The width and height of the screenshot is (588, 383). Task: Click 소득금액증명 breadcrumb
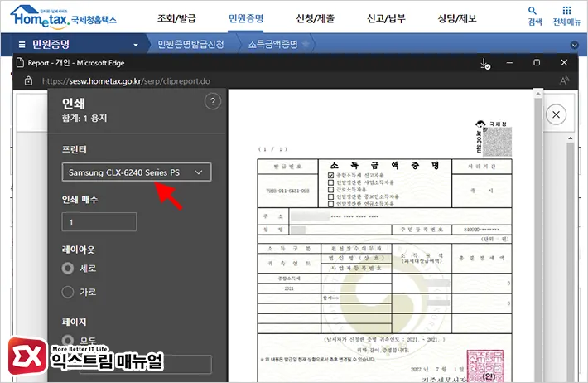click(273, 44)
